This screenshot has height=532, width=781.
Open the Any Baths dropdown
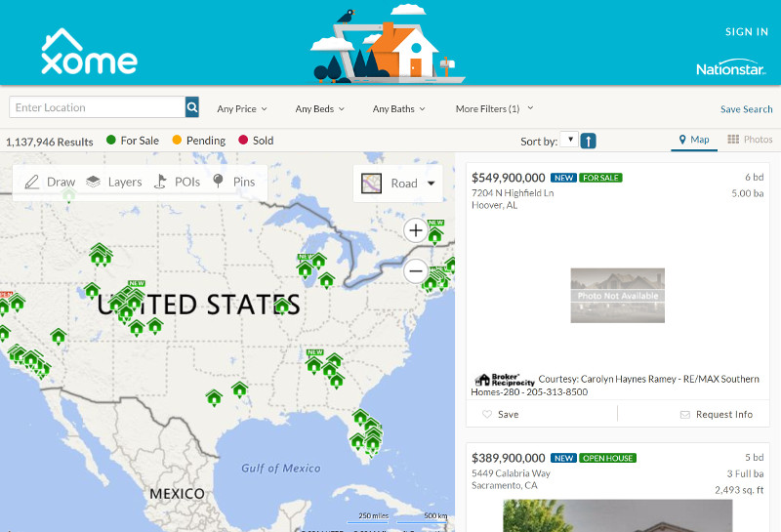pyautogui.click(x=399, y=108)
